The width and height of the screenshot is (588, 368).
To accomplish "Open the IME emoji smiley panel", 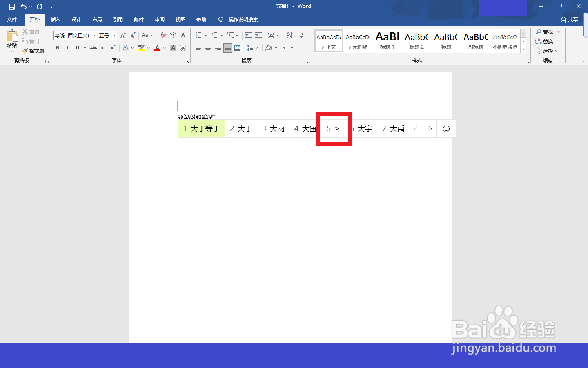I will (446, 129).
